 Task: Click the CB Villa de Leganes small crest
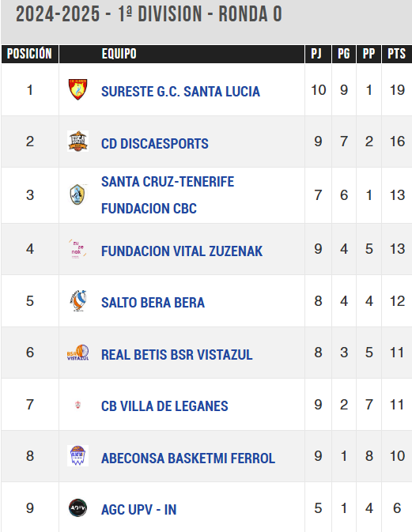77,405
